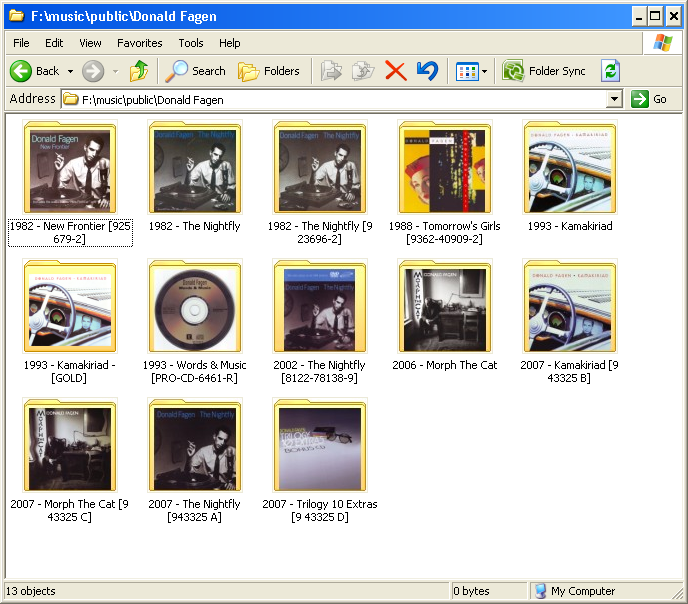The height and width of the screenshot is (604, 688).
Task: Select the 1993 - Kamakiriad folder thumbnail
Action: [570, 167]
